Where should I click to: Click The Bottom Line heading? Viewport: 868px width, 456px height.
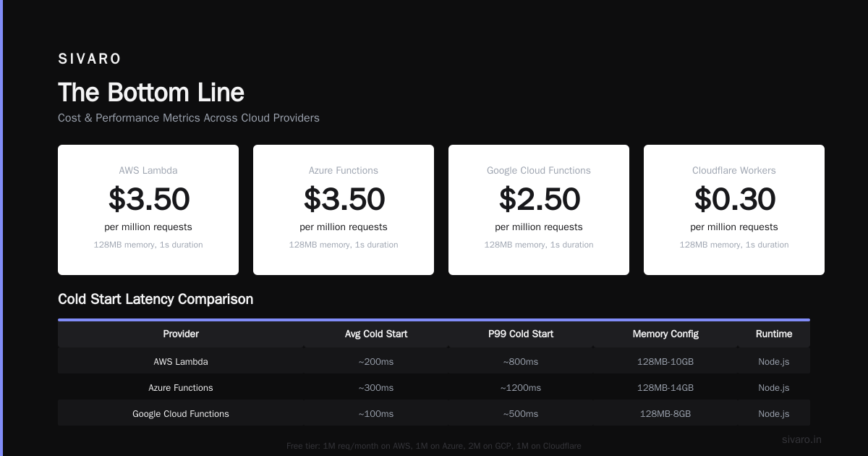click(151, 93)
